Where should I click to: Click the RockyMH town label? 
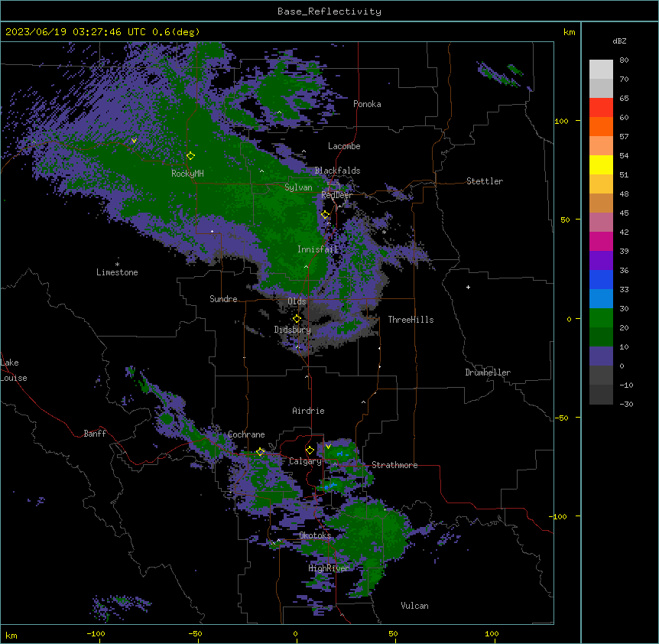(187, 173)
